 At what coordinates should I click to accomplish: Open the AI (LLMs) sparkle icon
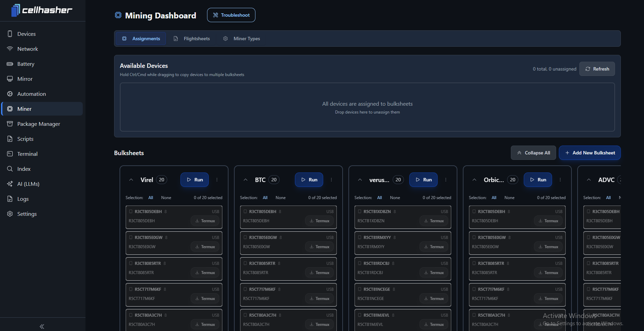[x=10, y=184]
